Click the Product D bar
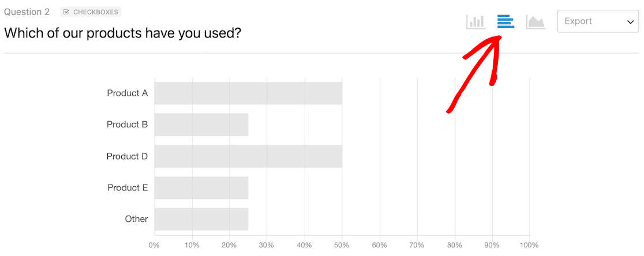 [248, 156]
